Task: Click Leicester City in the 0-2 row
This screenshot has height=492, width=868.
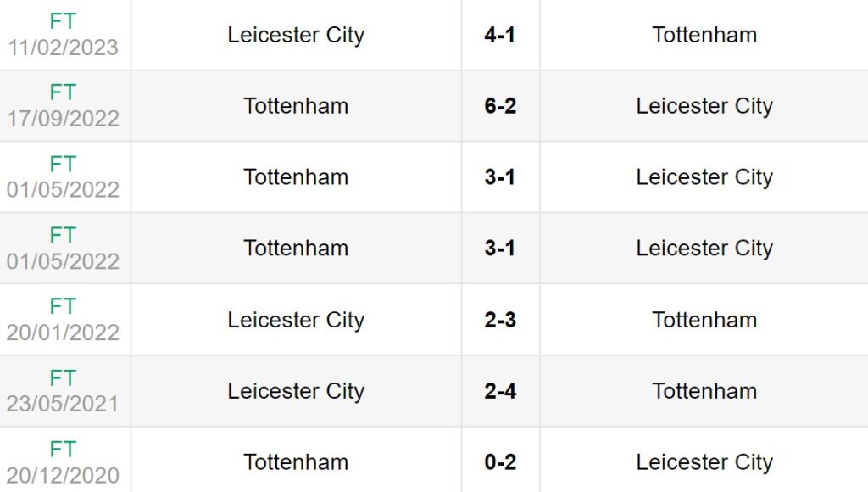Action: (x=704, y=462)
